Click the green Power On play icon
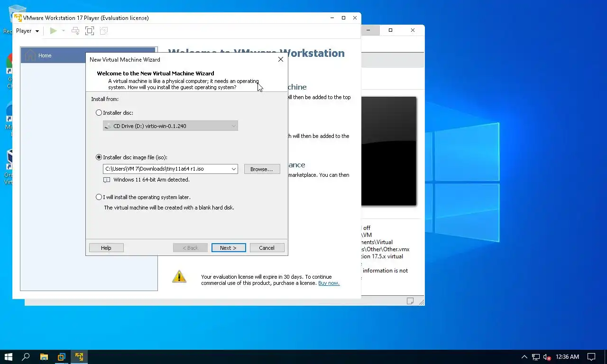 [53, 31]
